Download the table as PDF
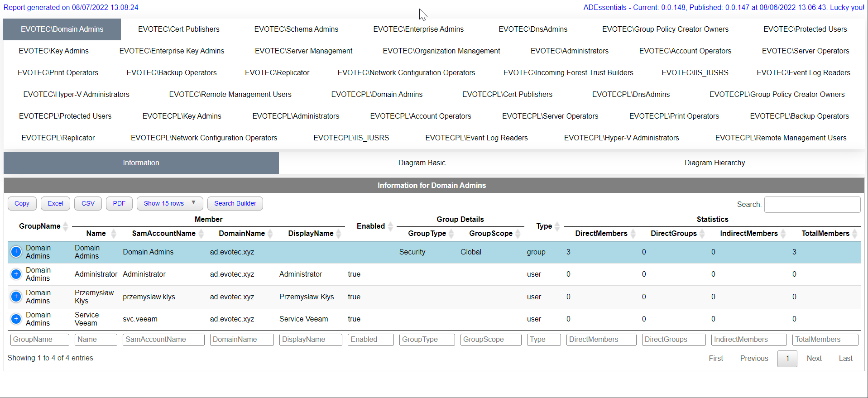Viewport: 868px width, 398px height. point(119,203)
